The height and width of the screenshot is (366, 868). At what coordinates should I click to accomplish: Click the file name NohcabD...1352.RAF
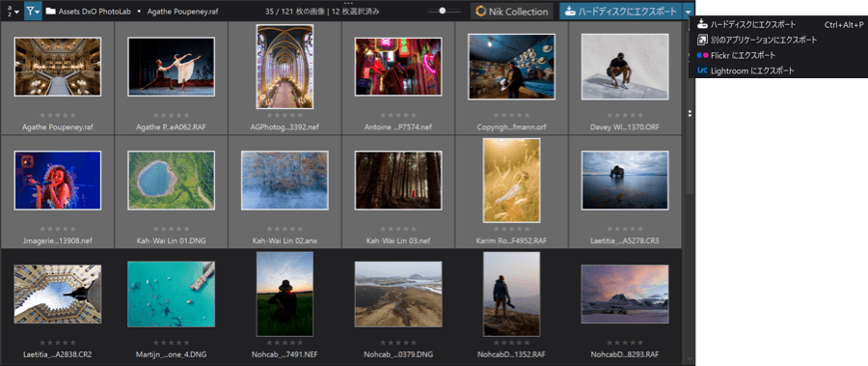(511, 354)
